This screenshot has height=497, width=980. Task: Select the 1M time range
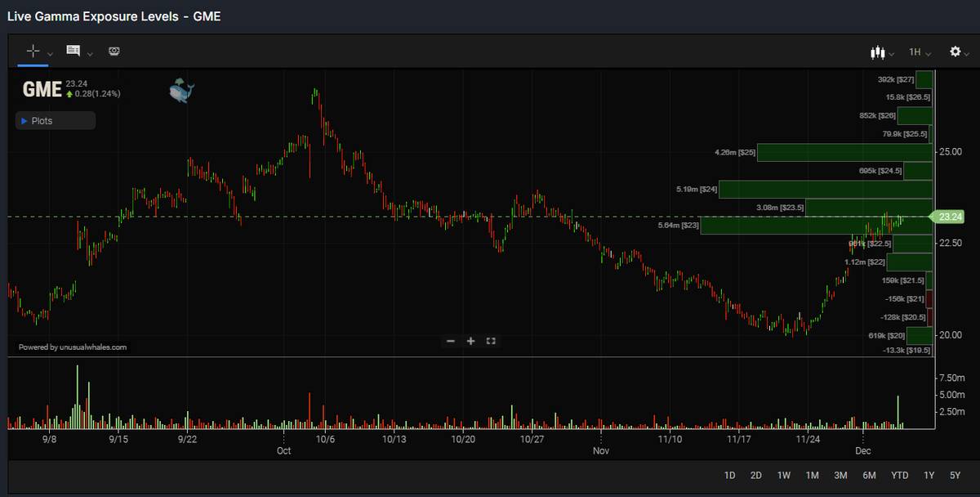click(812, 475)
